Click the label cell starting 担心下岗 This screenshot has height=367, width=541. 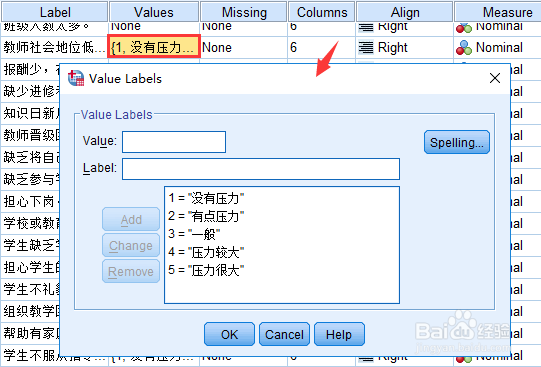click(x=30, y=201)
